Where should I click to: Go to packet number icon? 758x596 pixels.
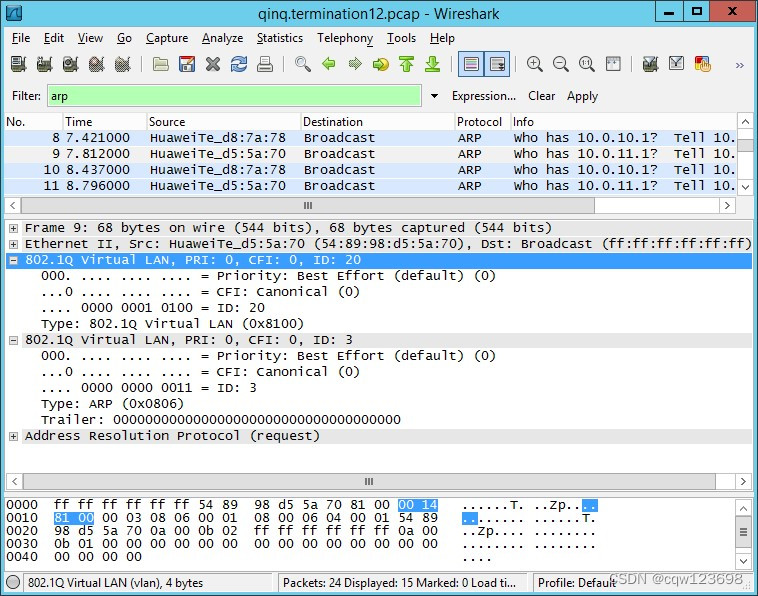(381, 64)
